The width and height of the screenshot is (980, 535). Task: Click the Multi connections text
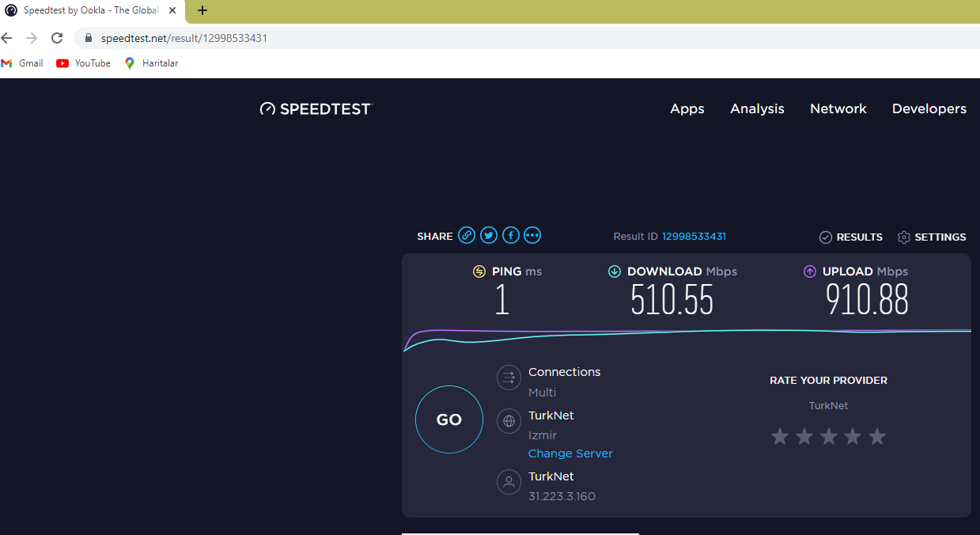click(x=542, y=393)
